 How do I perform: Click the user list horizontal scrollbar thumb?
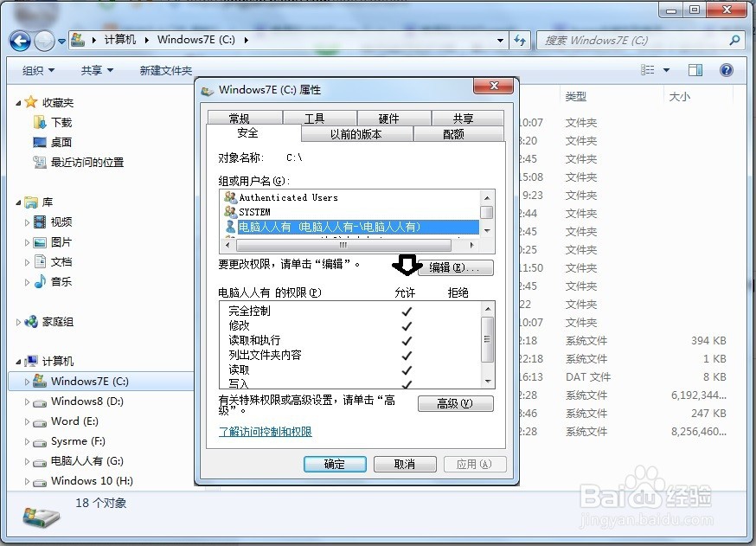click(343, 245)
